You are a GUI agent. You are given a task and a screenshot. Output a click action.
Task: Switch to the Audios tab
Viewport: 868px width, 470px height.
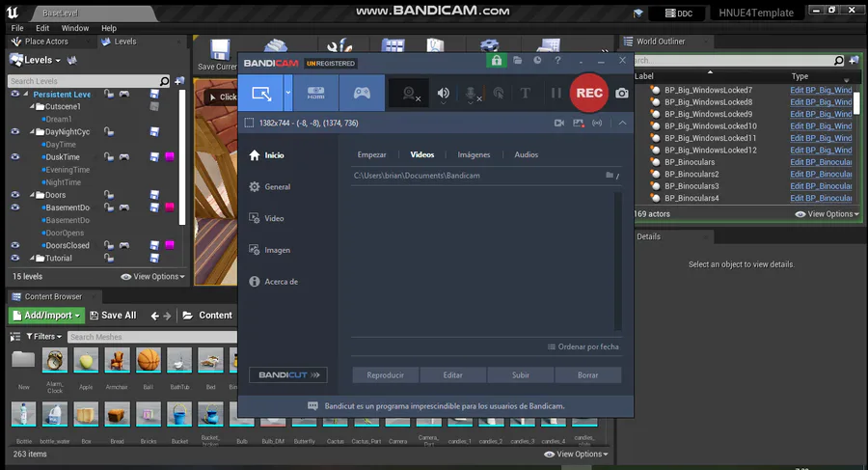526,154
